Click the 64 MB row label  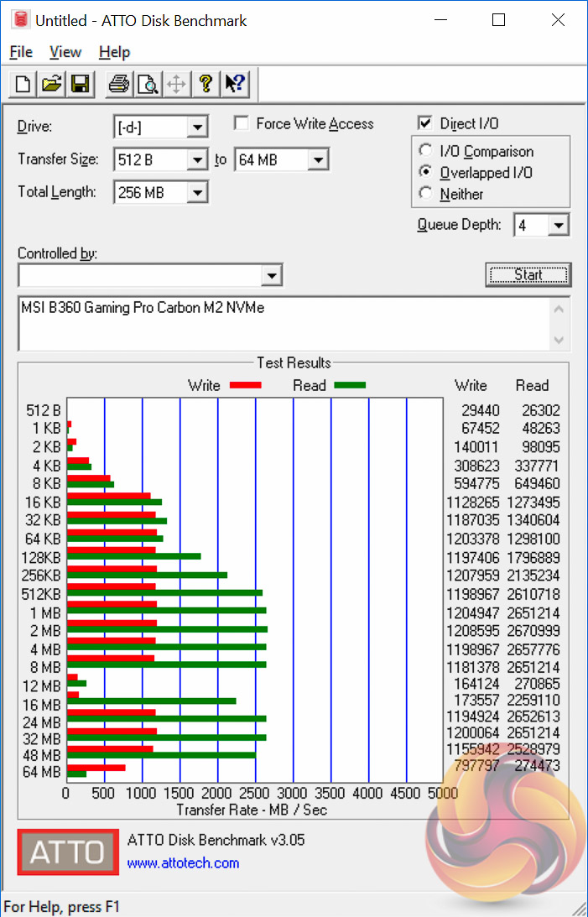[41, 772]
